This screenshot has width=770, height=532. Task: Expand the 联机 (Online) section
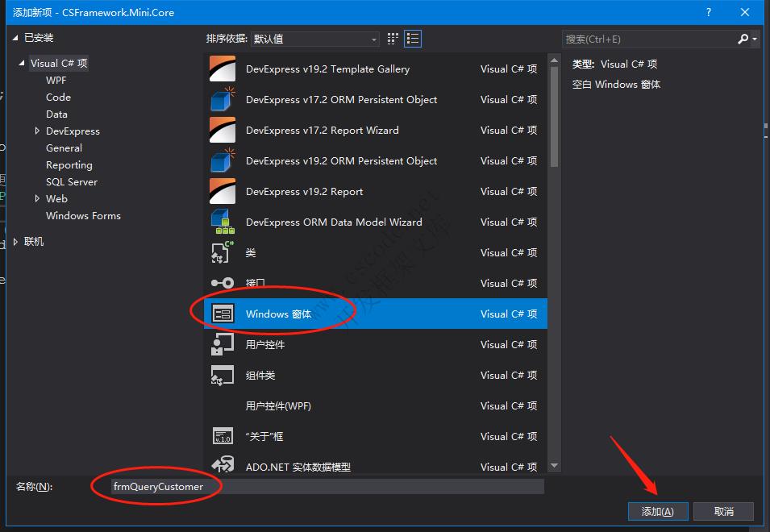pos(16,241)
